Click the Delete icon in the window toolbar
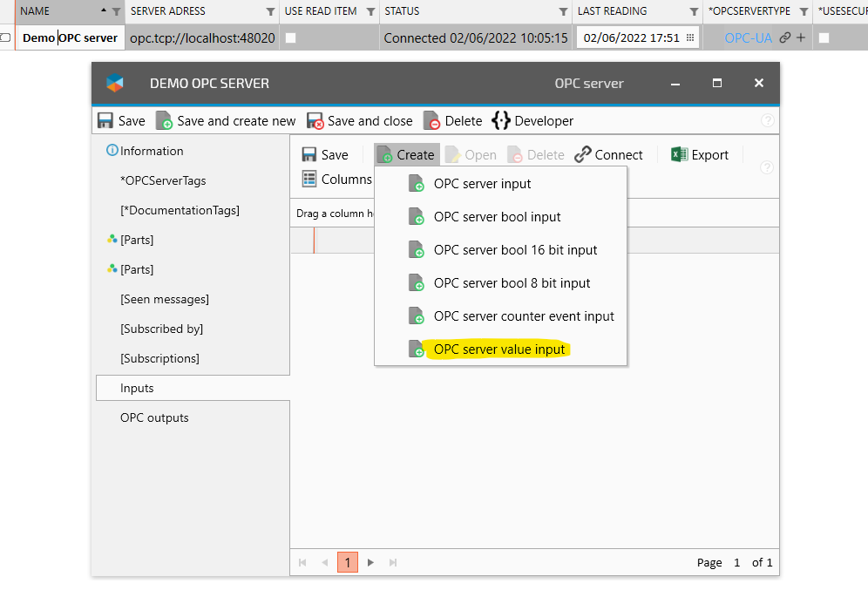This screenshot has height=597, width=868. [433, 120]
